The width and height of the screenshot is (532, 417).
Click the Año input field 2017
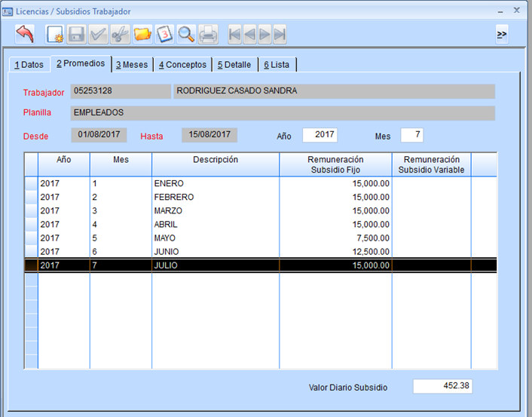[x=320, y=135]
